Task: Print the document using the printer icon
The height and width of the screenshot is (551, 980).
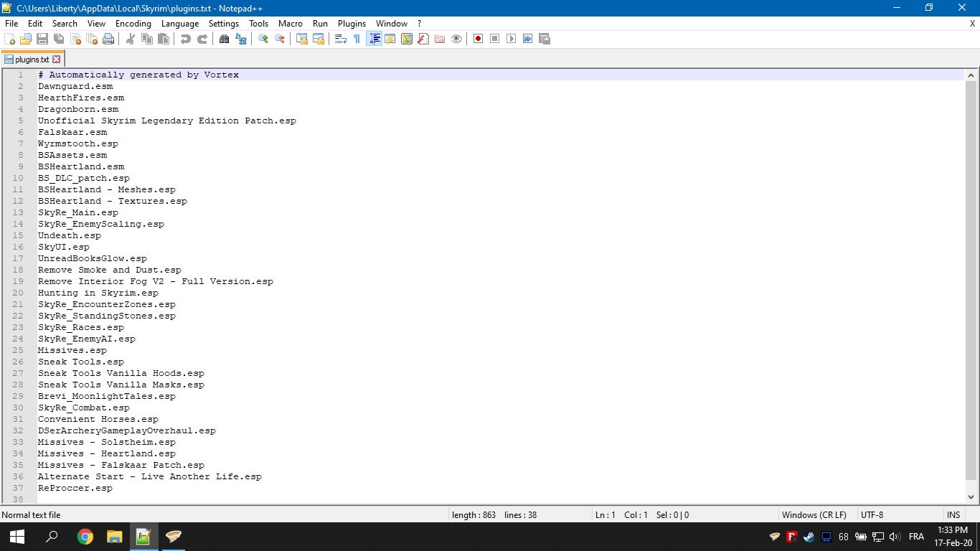Action: click(x=108, y=39)
